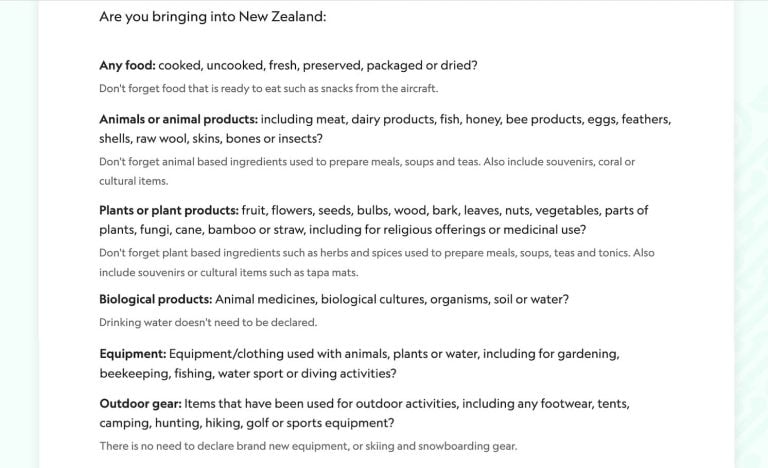Screen dimensions: 768x468
Task: Click the bold 'Any food:' label
Action: click(127, 66)
